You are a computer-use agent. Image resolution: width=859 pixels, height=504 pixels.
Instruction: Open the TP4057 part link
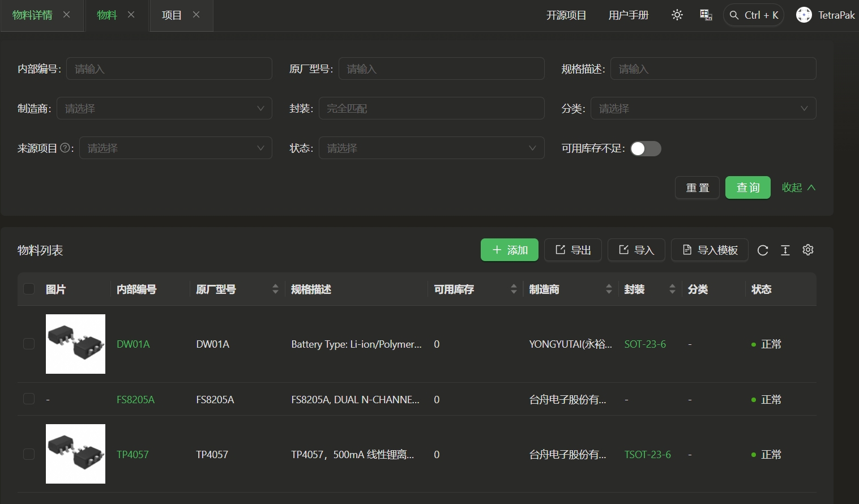point(133,454)
